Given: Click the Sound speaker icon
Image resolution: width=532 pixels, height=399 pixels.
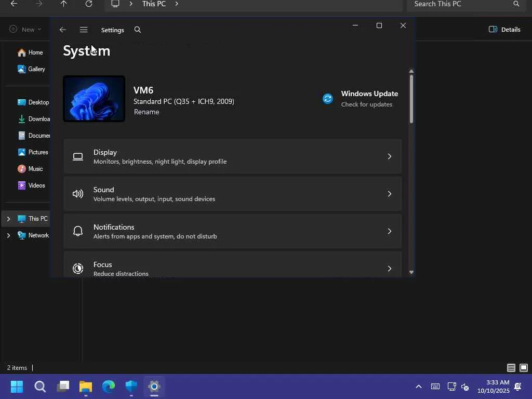Looking at the screenshot, I should pos(78,194).
